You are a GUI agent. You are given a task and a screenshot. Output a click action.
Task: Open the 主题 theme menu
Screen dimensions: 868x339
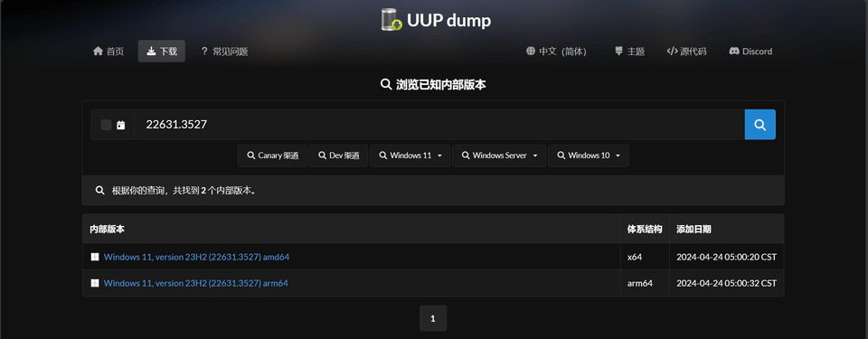click(630, 52)
